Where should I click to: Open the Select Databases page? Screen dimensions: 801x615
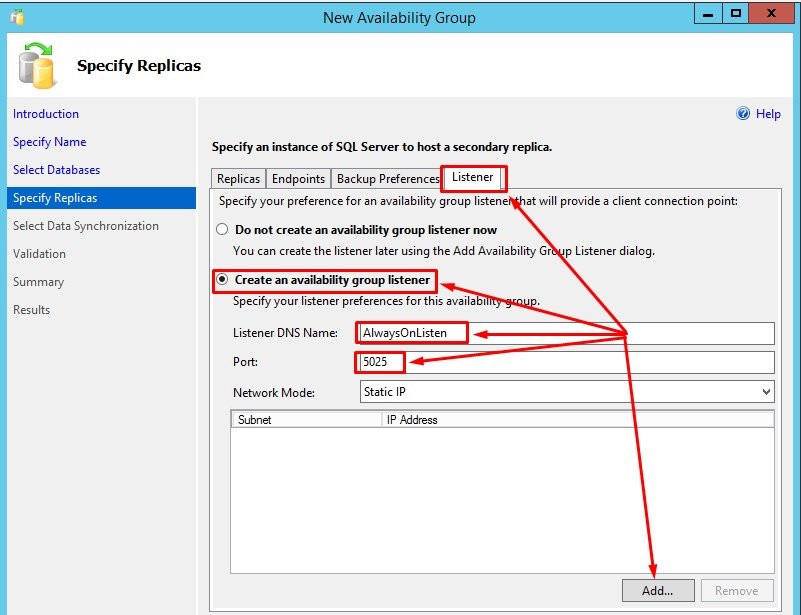coord(56,170)
